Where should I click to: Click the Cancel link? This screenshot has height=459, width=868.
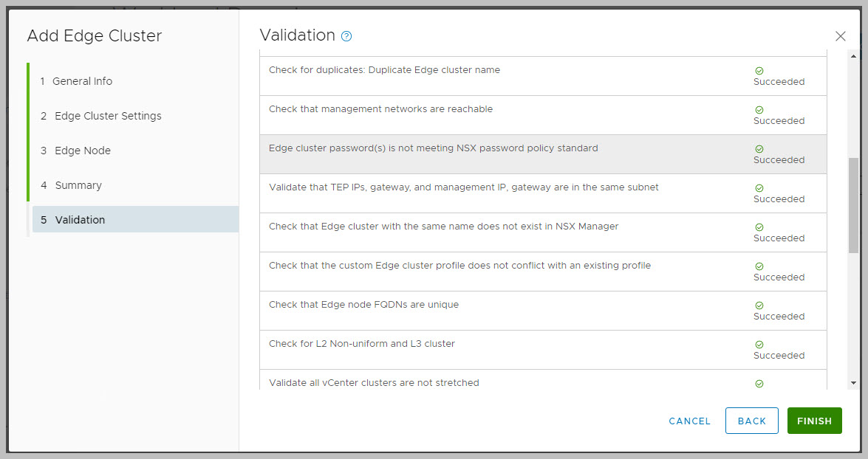tap(689, 421)
